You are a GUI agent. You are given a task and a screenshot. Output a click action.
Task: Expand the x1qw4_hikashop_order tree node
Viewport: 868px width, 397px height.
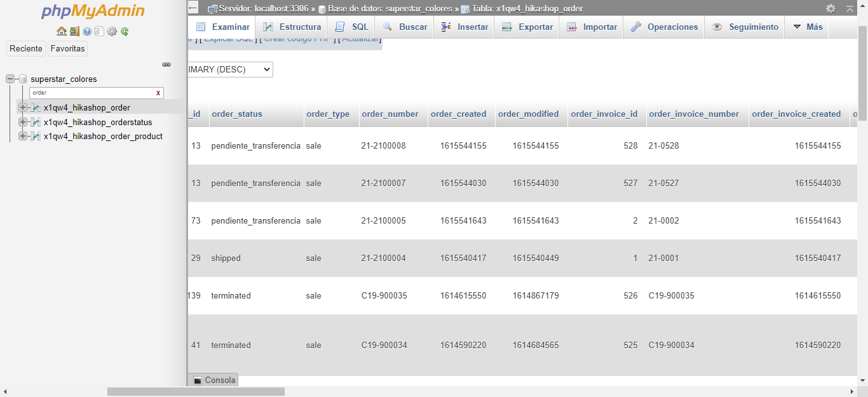point(23,107)
